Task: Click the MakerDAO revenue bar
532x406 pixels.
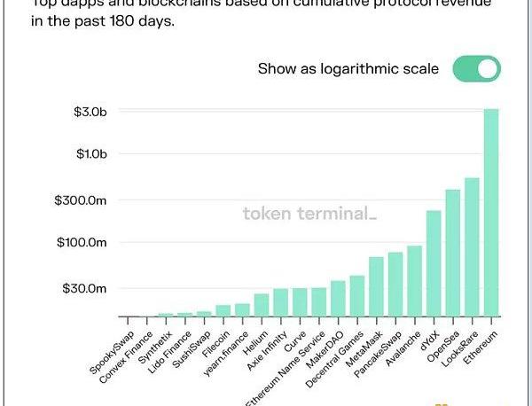Action: 338,298
